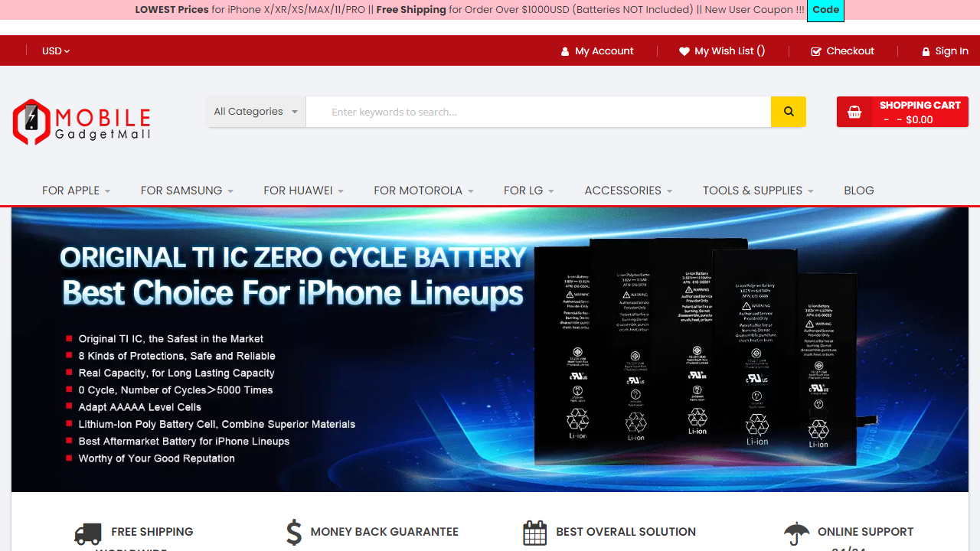The width and height of the screenshot is (980, 551).
Task: Open the My Account link
Action: click(x=604, y=51)
